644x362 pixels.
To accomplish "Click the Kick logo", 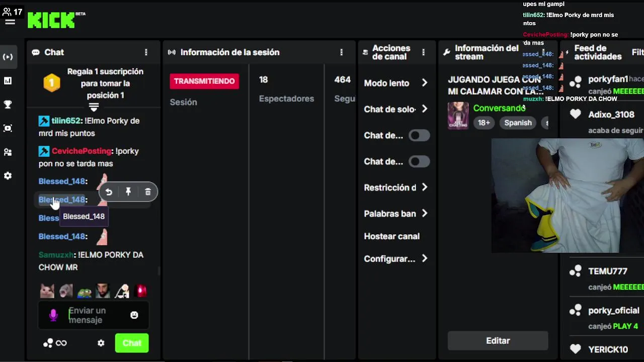I will pos(51,20).
